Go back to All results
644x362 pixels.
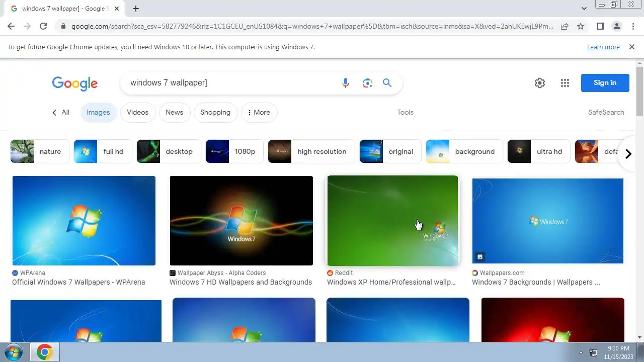tap(60, 112)
